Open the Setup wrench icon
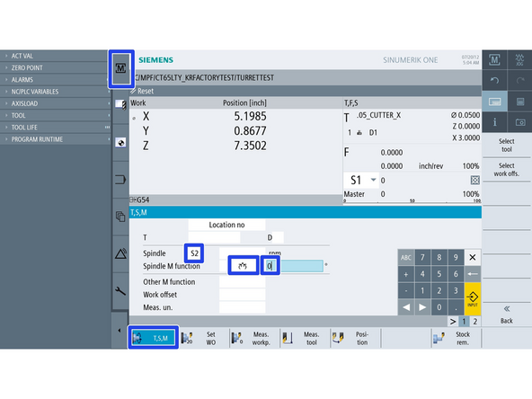 (x=120, y=290)
